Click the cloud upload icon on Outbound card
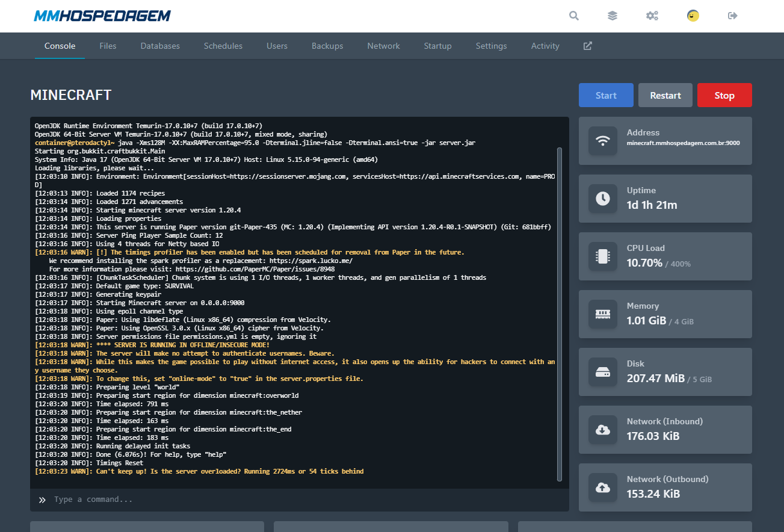 [603, 487]
